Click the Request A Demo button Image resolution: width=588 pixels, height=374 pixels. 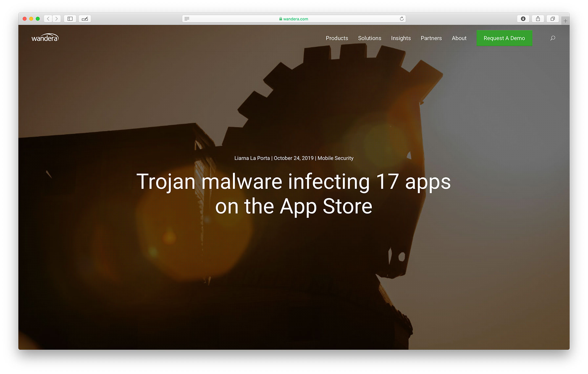(504, 38)
